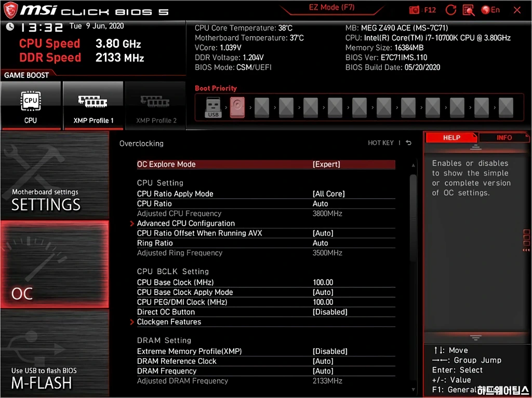
Task: Change Direct OC Button [Disabled] setting
Action: click(266, 312)
